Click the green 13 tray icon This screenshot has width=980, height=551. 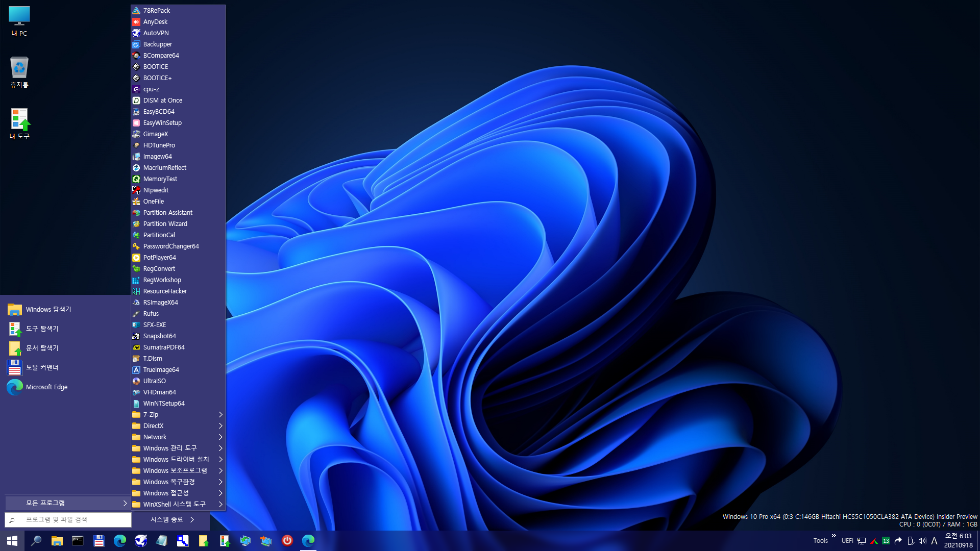click(886, 541)
